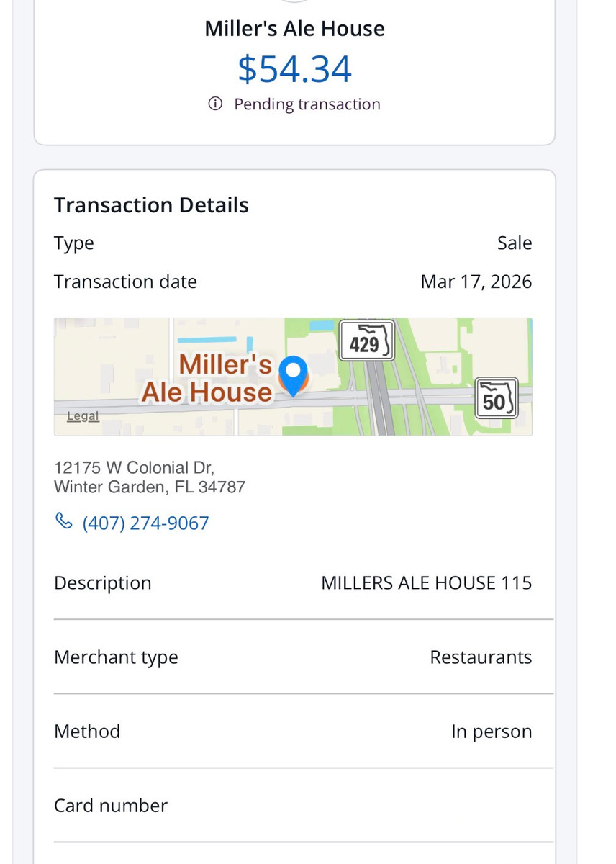Tap the Sale transaction type value
The image size is (616, 864).
pos(514,243)
